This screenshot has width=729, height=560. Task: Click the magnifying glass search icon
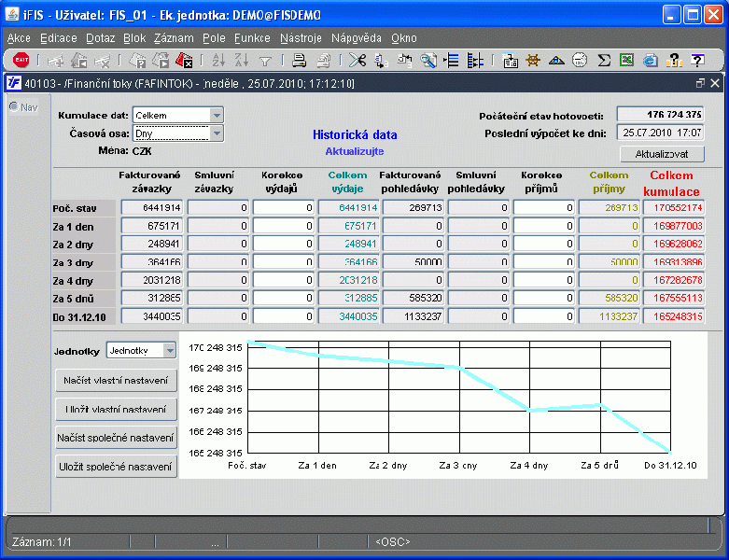pyautogui.click(x=428, y=61)
